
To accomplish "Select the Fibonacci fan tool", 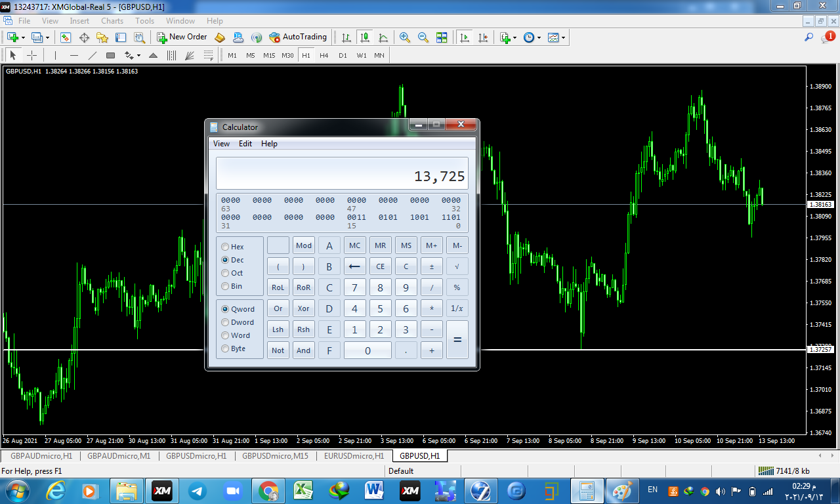I will [x=190, y=56].
